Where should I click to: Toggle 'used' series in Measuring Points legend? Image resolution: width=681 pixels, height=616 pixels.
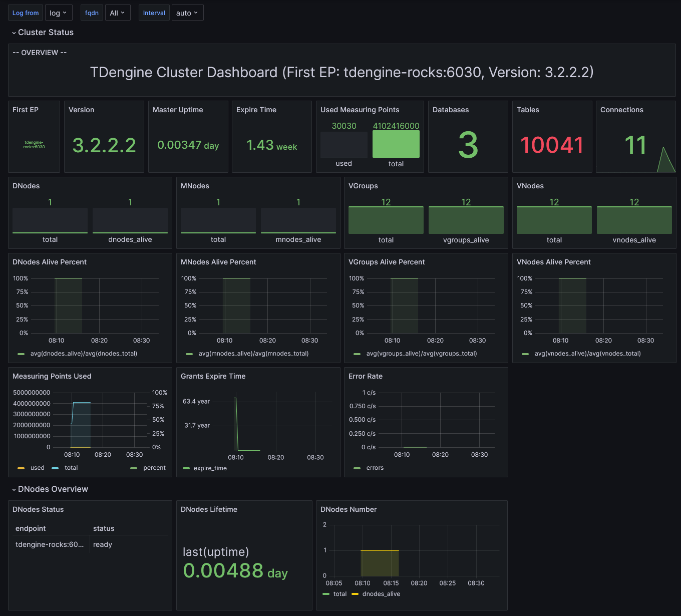coord(37,468)
